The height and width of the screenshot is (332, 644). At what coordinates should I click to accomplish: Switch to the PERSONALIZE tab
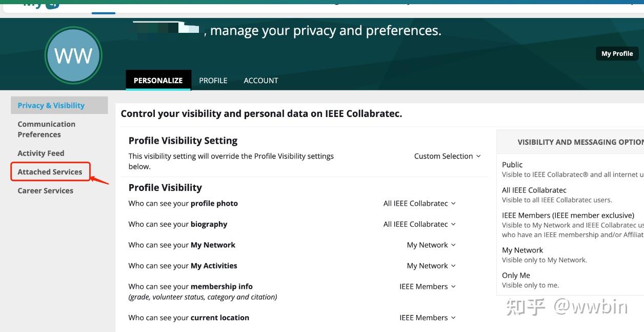[158, 81]
